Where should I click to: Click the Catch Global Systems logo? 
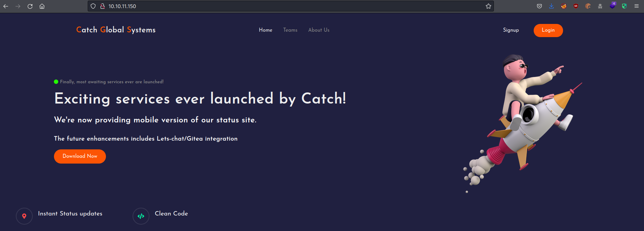[116, 30]
